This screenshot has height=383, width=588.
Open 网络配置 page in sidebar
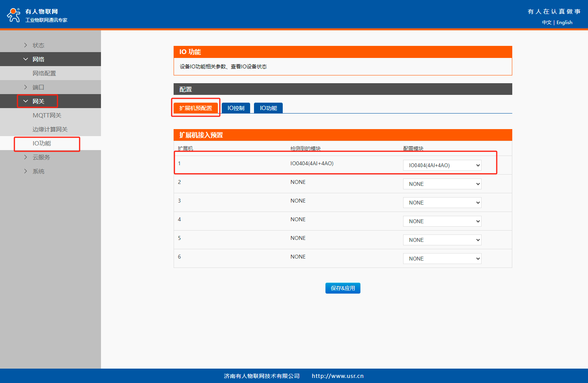coord(44,73)
